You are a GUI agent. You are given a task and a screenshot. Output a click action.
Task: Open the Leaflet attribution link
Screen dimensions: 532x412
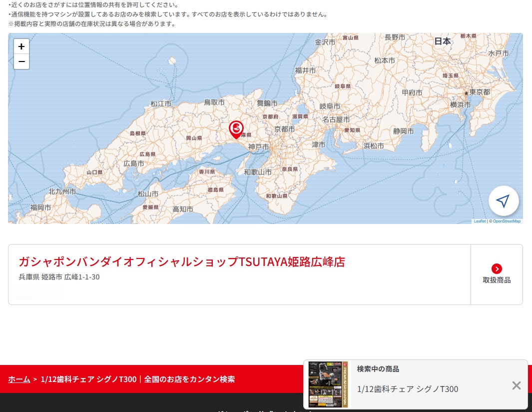click(x=479, y=221)
